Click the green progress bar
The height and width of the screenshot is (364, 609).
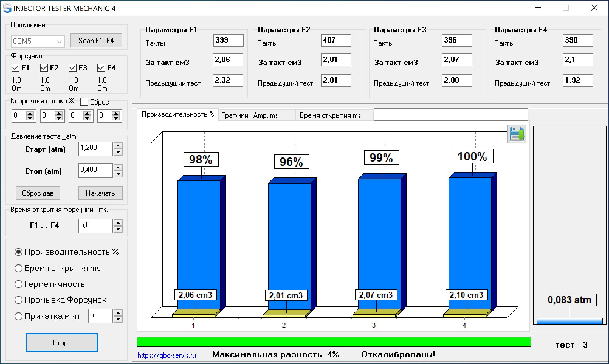(x=334, y=342)
